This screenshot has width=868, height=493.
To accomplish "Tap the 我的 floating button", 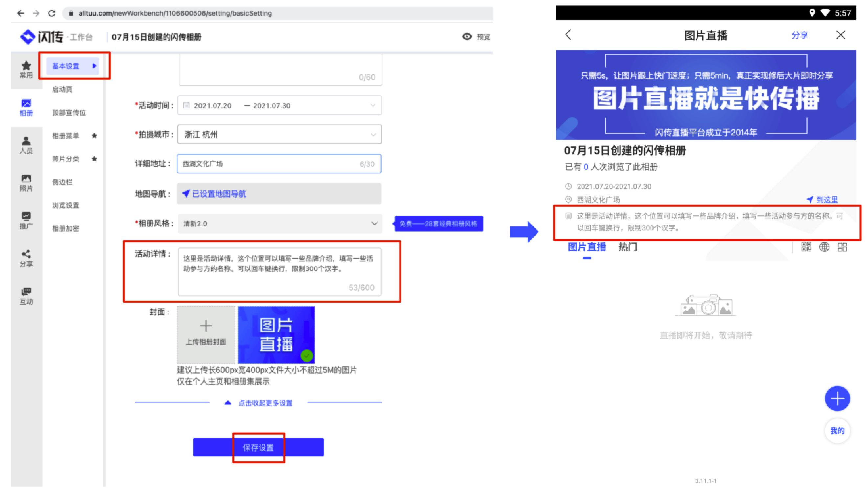I will point(837,431).
